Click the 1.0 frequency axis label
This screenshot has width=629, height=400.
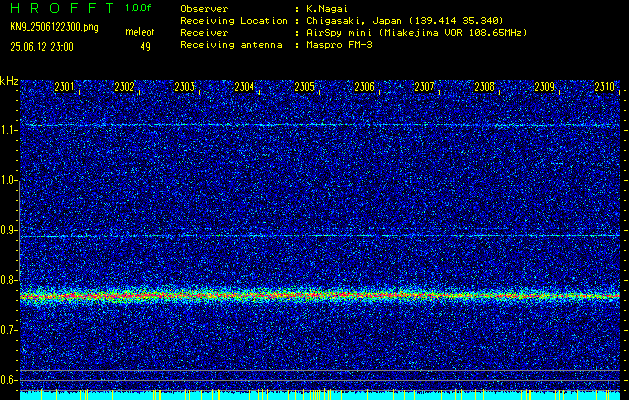tap(9, 180)
